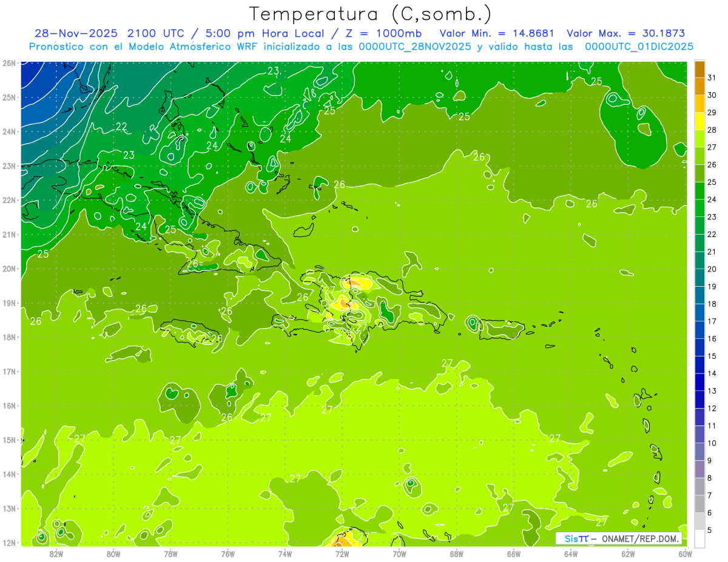Select the 82W longitude axis label
Image resolution: width=728 pixels, height=562 pixels.
56,553
